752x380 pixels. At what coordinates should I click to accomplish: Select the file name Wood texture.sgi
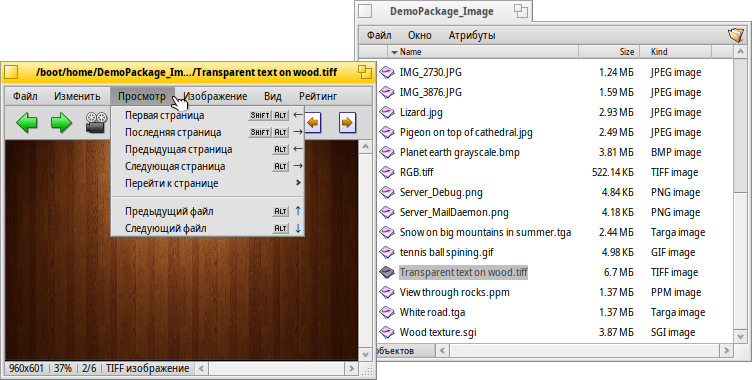tap(438, 332)
